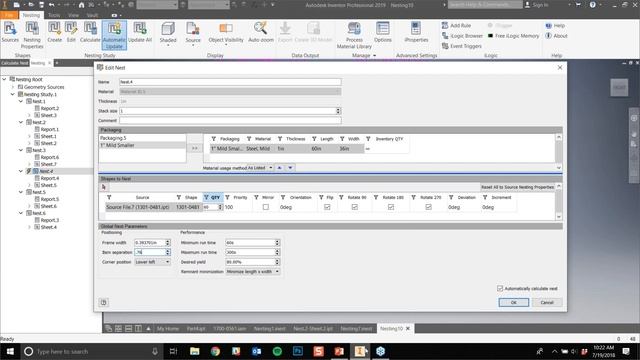640x360 pixels.
Task: Click Reset All to Source Nesting Properties
Action: click(x=517, y=187)
